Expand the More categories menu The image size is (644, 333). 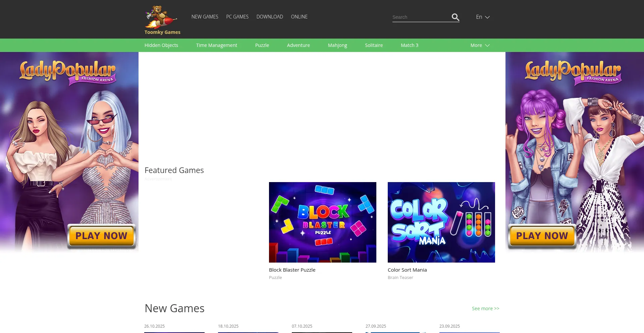pos(480,45)
